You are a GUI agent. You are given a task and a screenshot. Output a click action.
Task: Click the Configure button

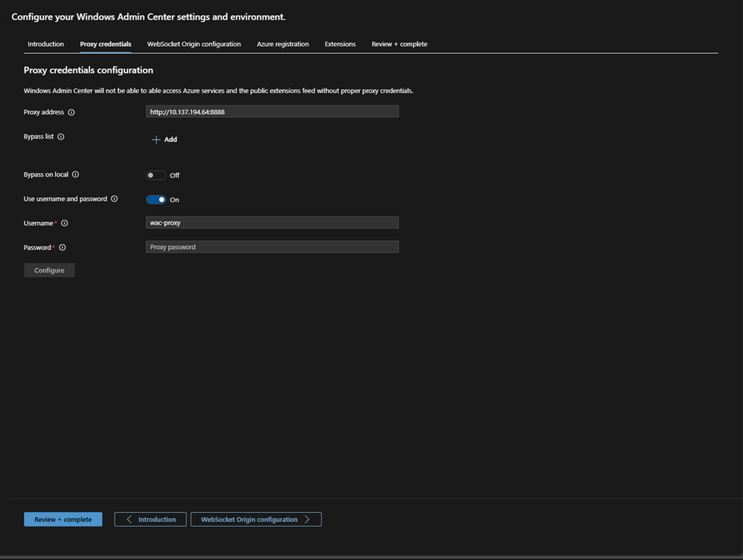(49, 270)
